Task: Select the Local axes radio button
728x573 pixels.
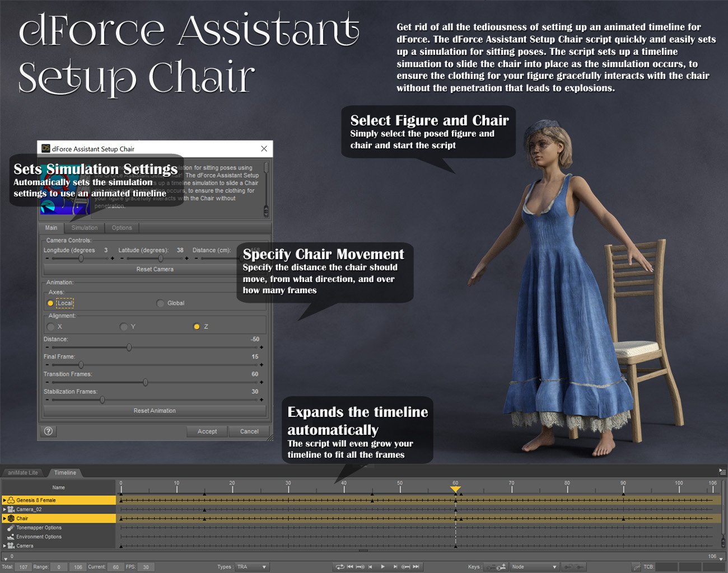Action: click(50, 303)
